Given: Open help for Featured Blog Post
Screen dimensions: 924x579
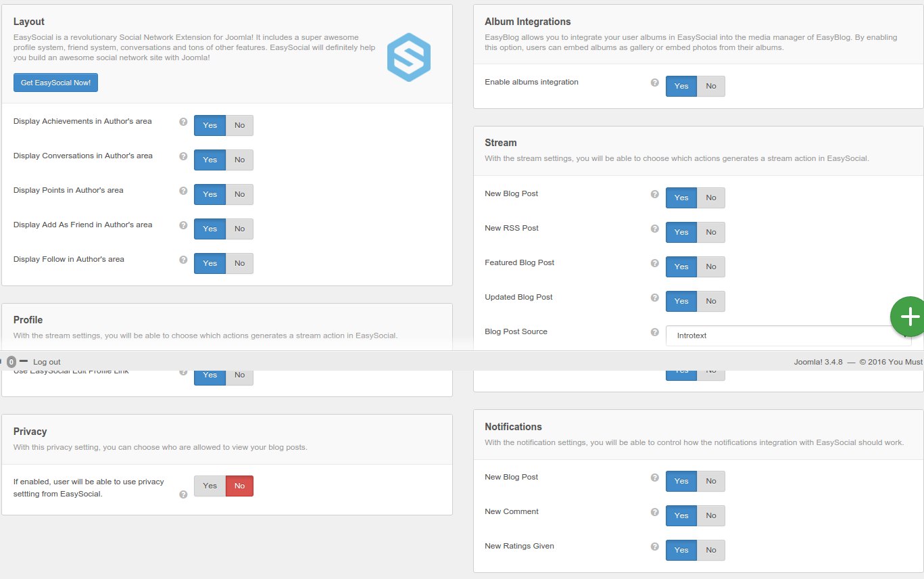Looking at the screenshot, I should coord(654,263).
